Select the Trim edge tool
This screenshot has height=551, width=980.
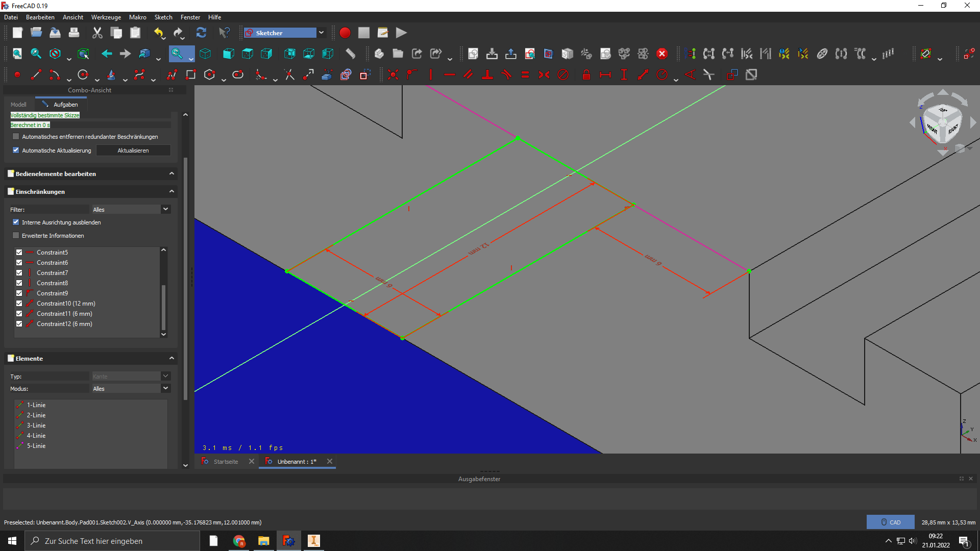289,75
